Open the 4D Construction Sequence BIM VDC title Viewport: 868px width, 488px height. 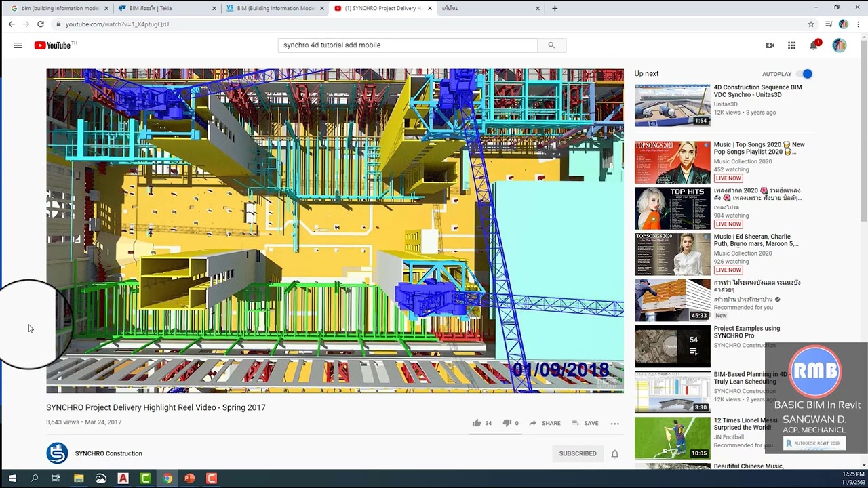757,91
